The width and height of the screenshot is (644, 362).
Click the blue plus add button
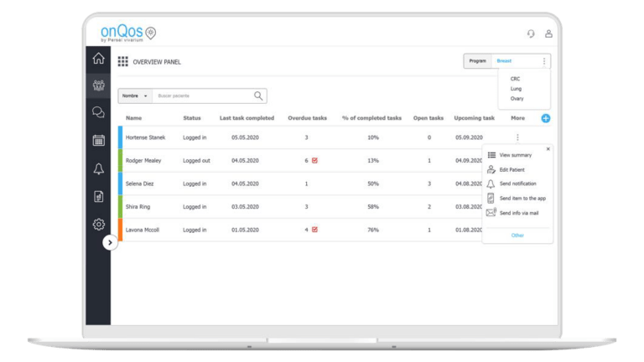(x=545, y=118)
